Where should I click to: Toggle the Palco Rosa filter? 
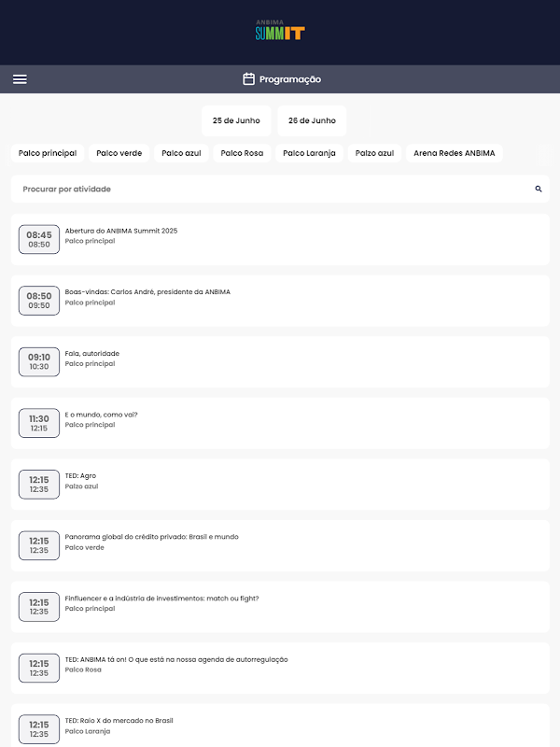tap(242, 153)
